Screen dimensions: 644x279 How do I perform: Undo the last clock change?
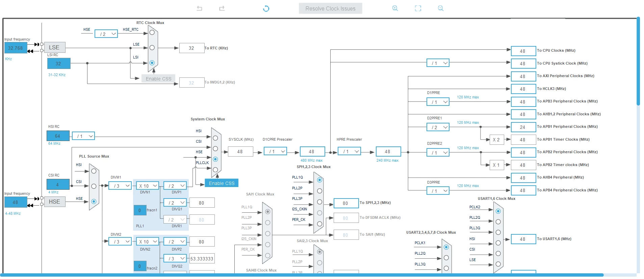pos(200,8)
